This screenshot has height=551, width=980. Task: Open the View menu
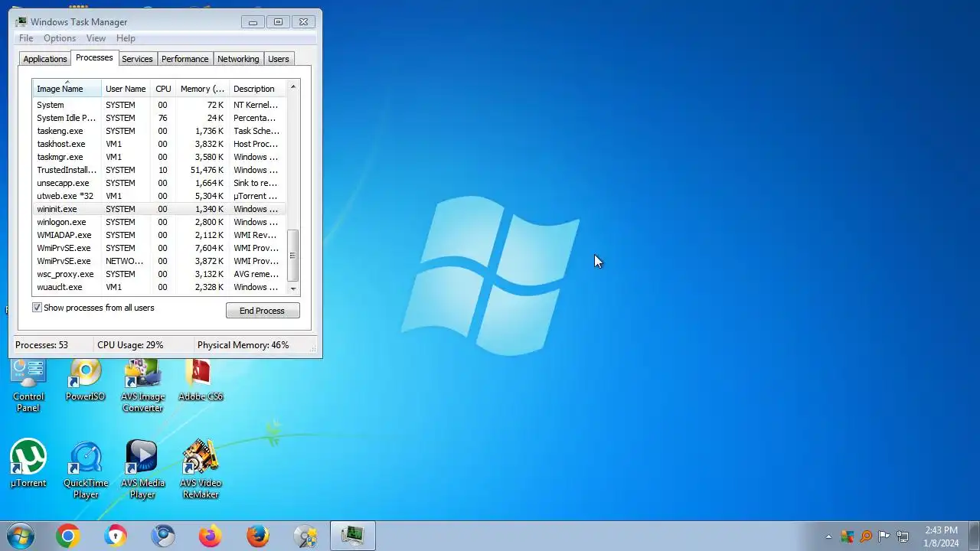tap(96, 38)
